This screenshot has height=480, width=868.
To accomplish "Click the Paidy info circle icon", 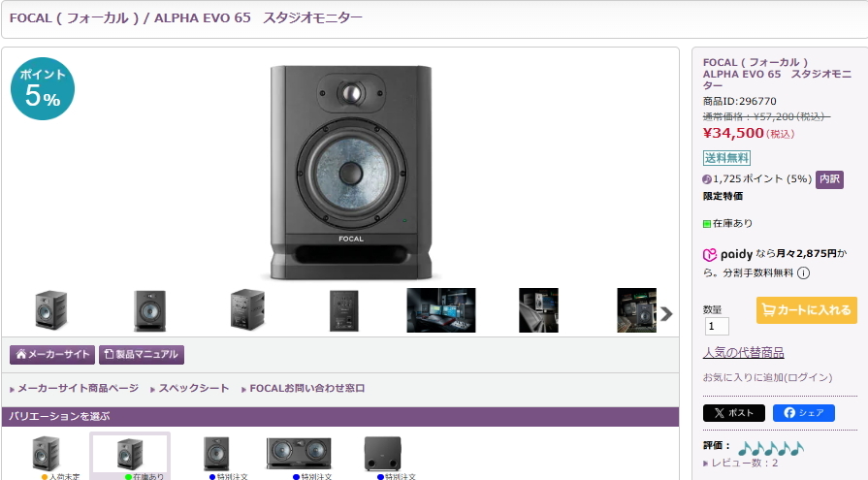I will tap(803, 272).
